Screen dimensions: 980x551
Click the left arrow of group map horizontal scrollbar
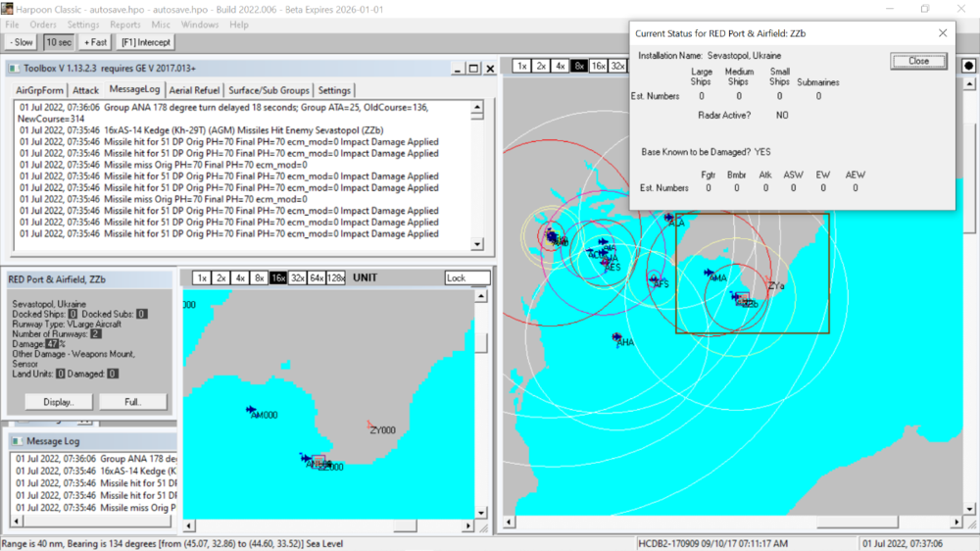[x=510, y=522]
